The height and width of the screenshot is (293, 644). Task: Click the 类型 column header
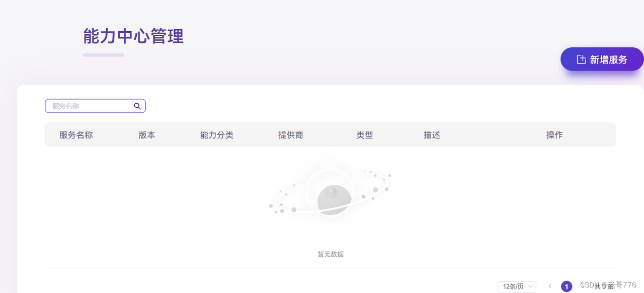pyautogui.click(x=365, y=135)
